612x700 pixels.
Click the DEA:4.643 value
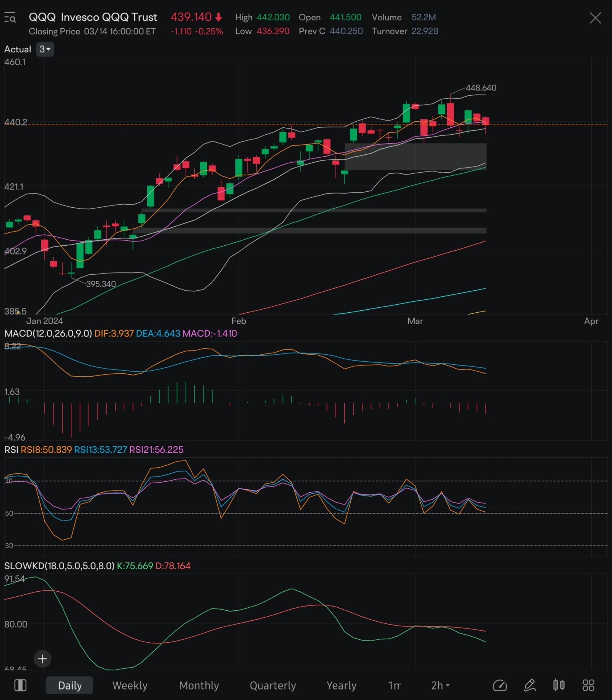coord(158,333)
